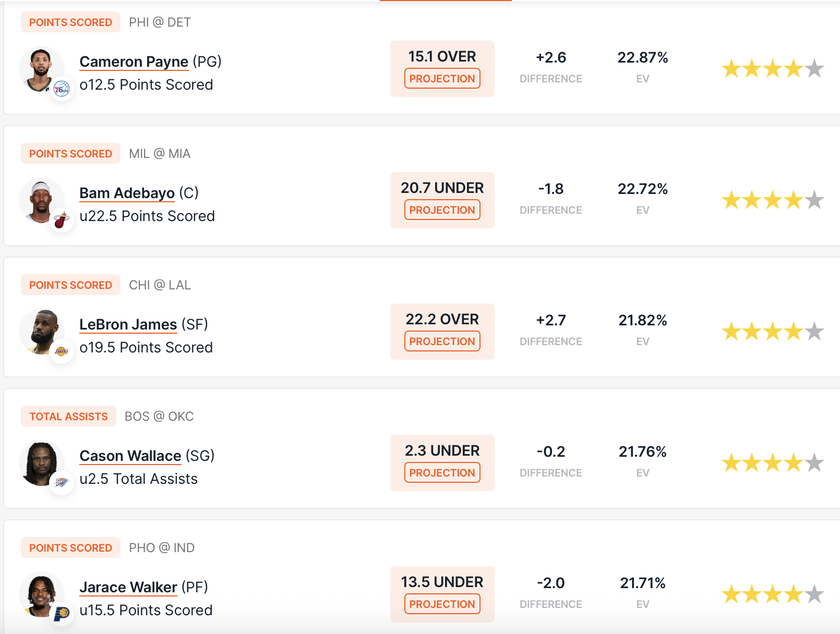
Task: Click the Thunder team logo badge
Action: 62,483
